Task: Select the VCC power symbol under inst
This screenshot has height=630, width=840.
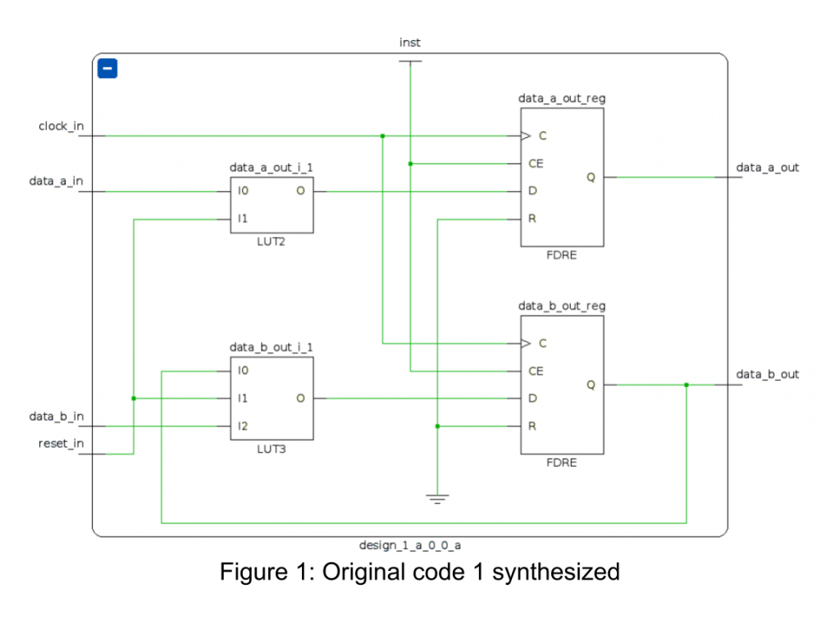Action: [x=410, y=62]
